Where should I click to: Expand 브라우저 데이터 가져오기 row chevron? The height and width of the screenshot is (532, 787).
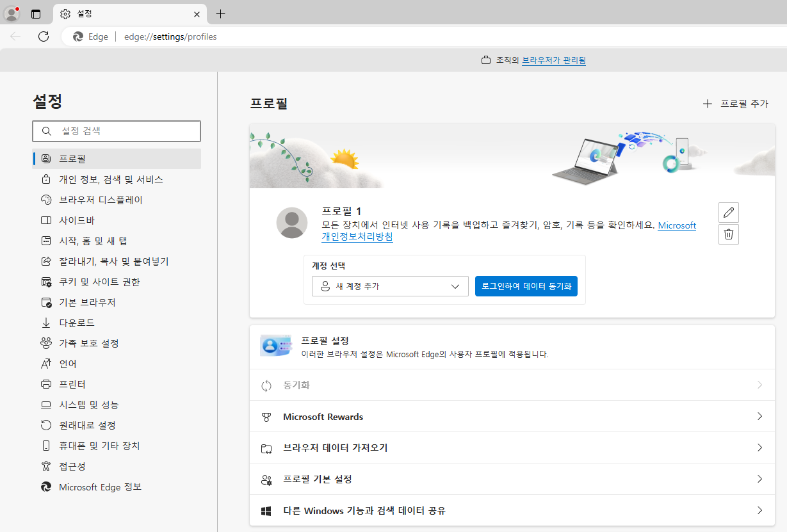coord(760,448)
